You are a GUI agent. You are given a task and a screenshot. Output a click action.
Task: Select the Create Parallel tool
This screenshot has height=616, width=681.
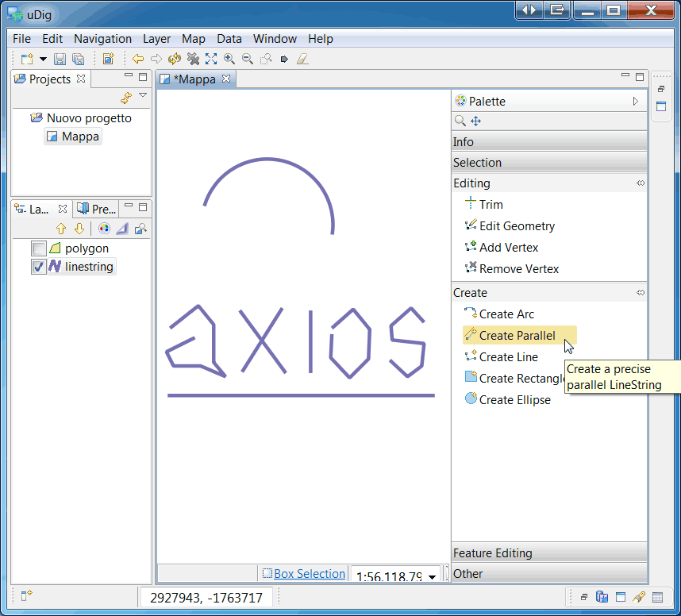[x=519, y=335]
